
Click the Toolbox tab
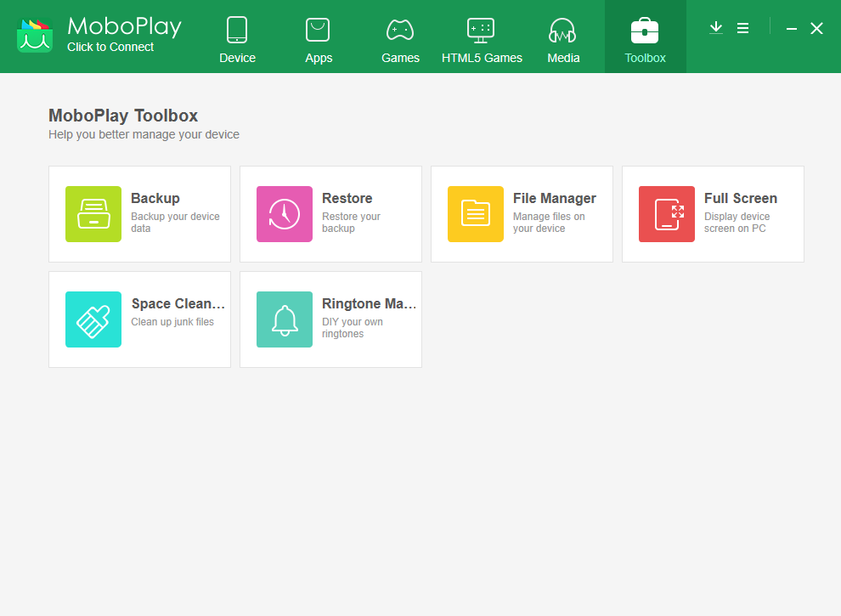645,38
